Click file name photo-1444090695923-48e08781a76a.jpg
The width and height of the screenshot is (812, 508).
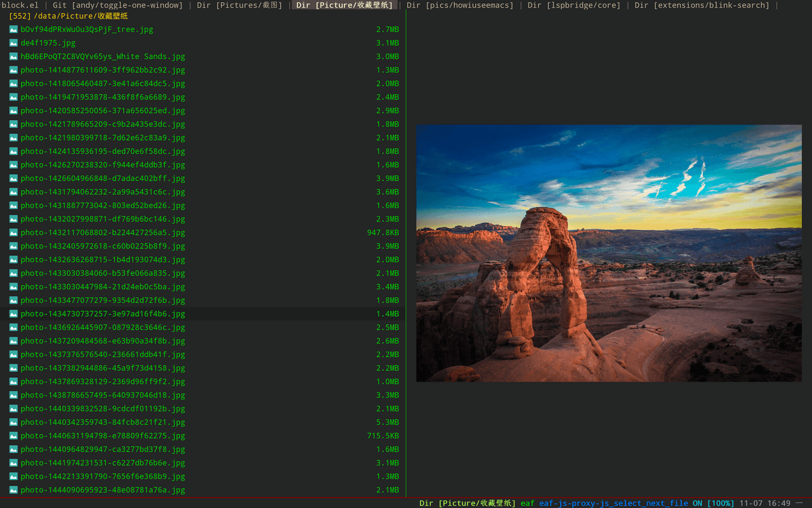click(x=103, y=490)
